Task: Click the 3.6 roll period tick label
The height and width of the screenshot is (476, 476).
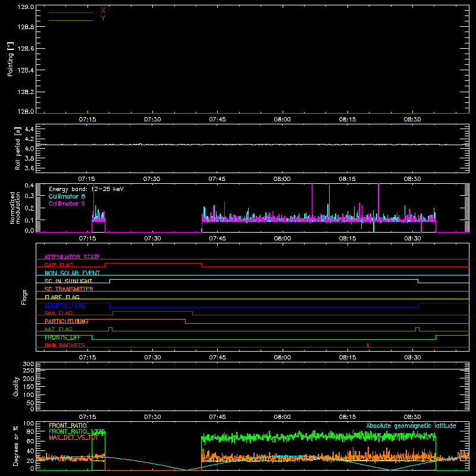Action: pos(29,168)
